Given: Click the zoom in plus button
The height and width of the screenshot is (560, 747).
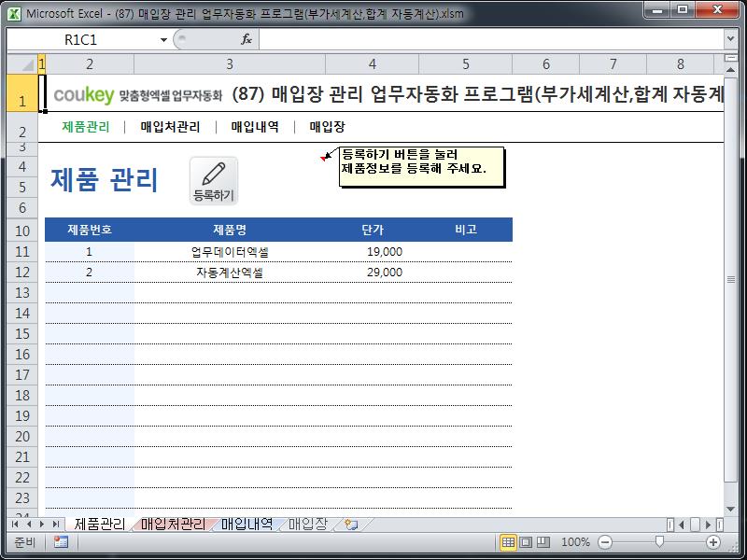Looking at the screenshot, I should pyautogui.click(x=713, y=542).
